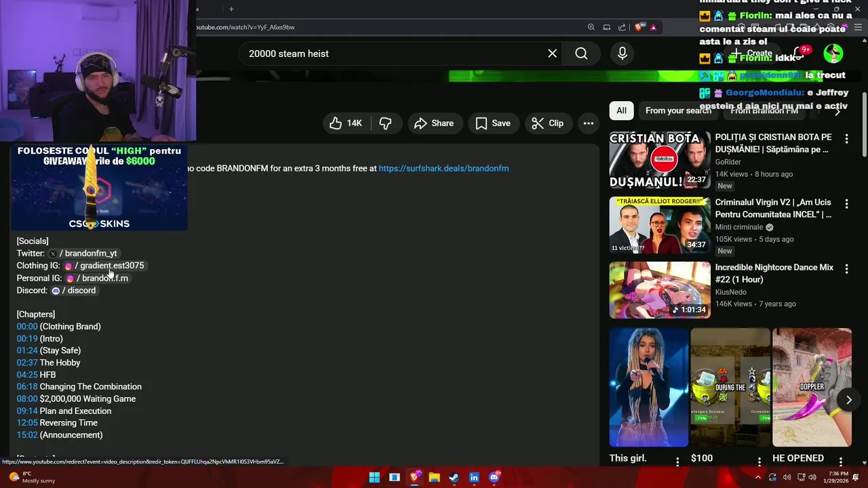Open the browser hamburger menu
Screen dimensions: 868x488
(858, 27)
